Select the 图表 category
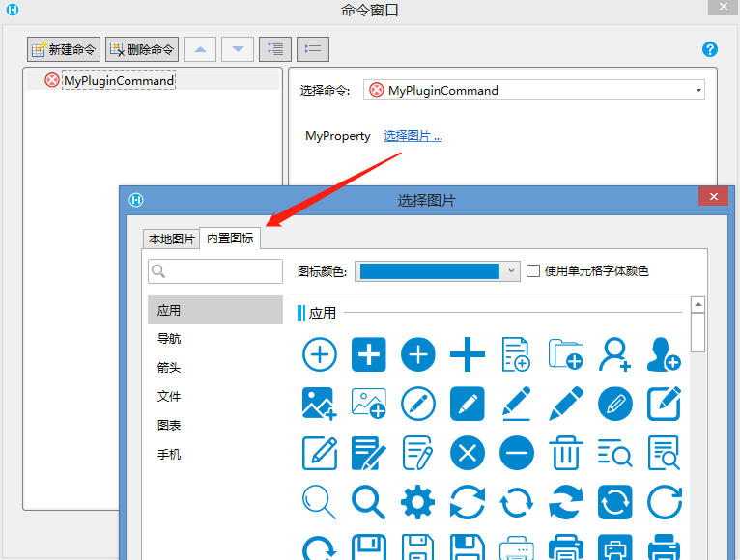Image resolution: width=740 pixels, height=560 pixels. coord(169,425)
